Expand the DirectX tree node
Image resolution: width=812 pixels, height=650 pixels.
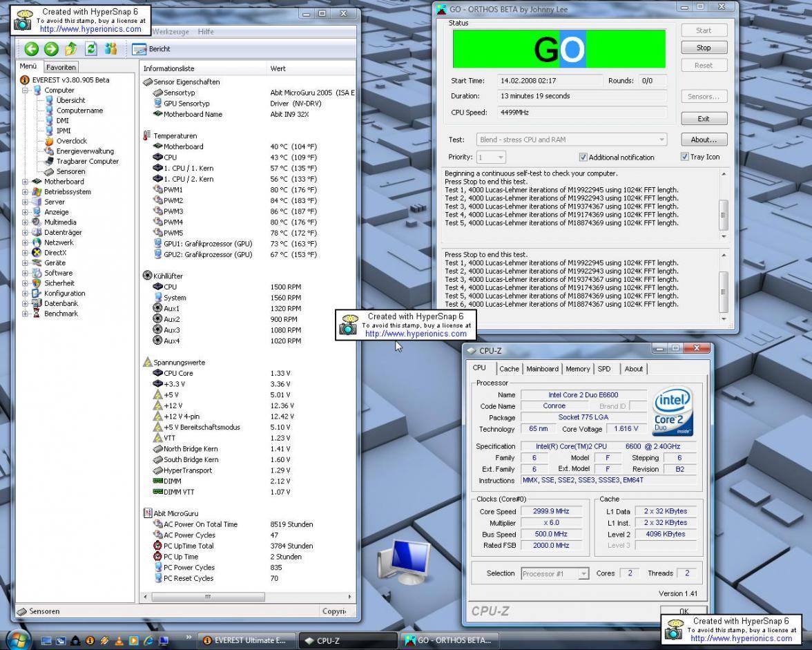(25, 253)
